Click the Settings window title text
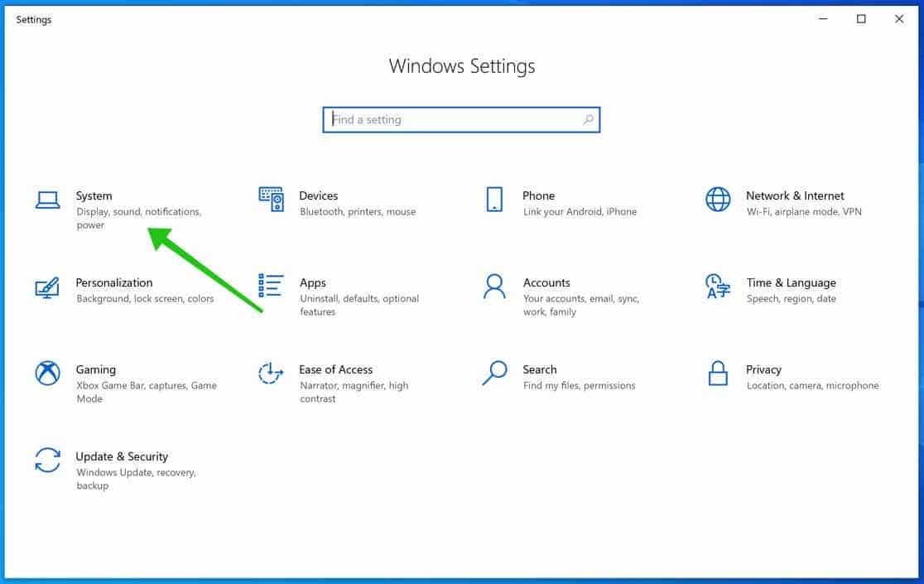 34,19
